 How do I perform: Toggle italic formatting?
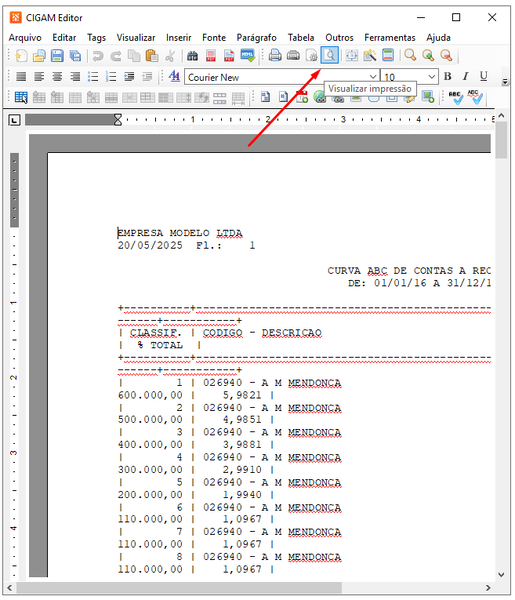pos(465,76)
